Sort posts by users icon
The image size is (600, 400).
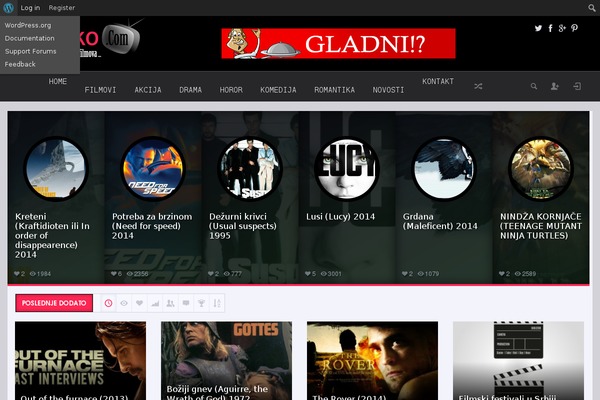(x=170, y=303)
